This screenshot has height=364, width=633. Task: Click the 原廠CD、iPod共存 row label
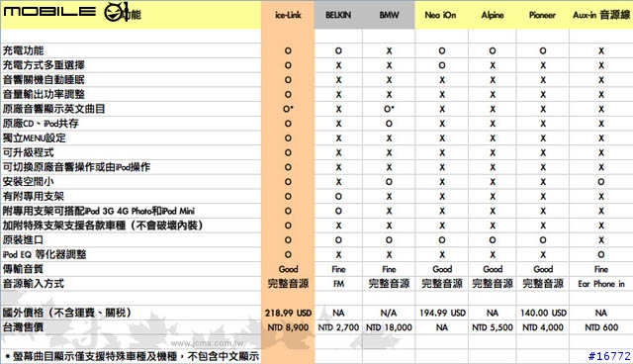pyautogui.click(x=41, y=124)
